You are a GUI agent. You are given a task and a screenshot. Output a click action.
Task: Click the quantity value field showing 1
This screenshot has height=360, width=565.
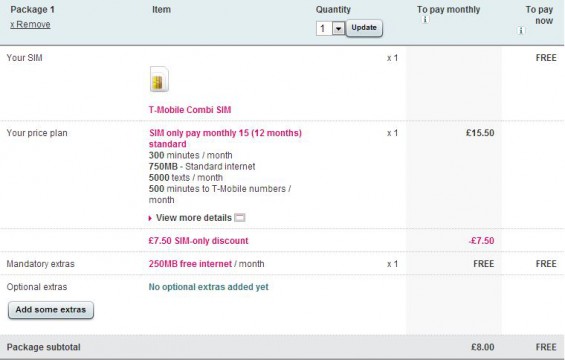tap(324, 28)
